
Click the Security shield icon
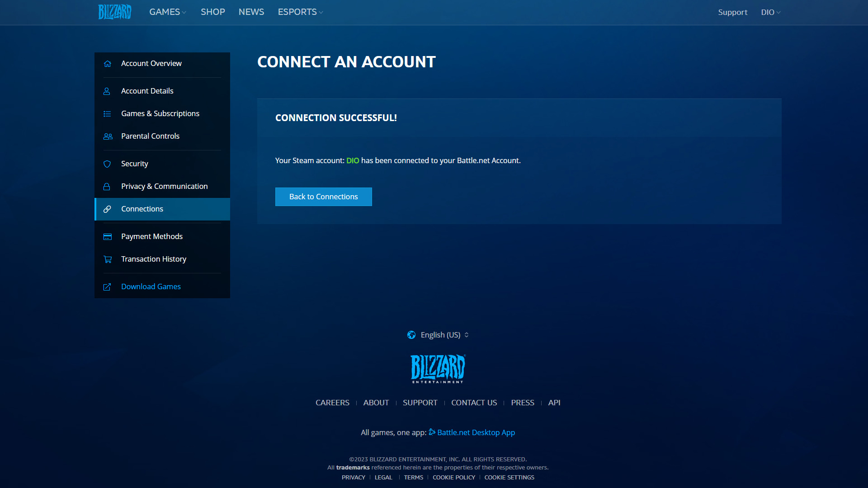pyautogui.click(x=106, y=163)
